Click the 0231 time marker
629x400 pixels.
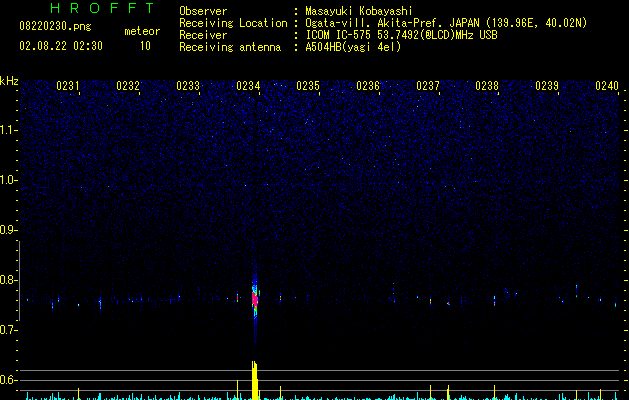(67, 85)
